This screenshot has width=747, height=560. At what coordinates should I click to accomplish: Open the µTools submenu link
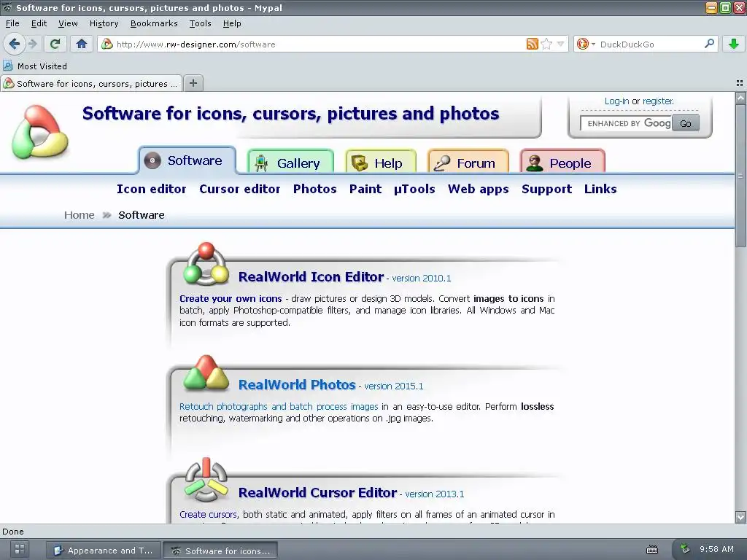tap(414, 189)
